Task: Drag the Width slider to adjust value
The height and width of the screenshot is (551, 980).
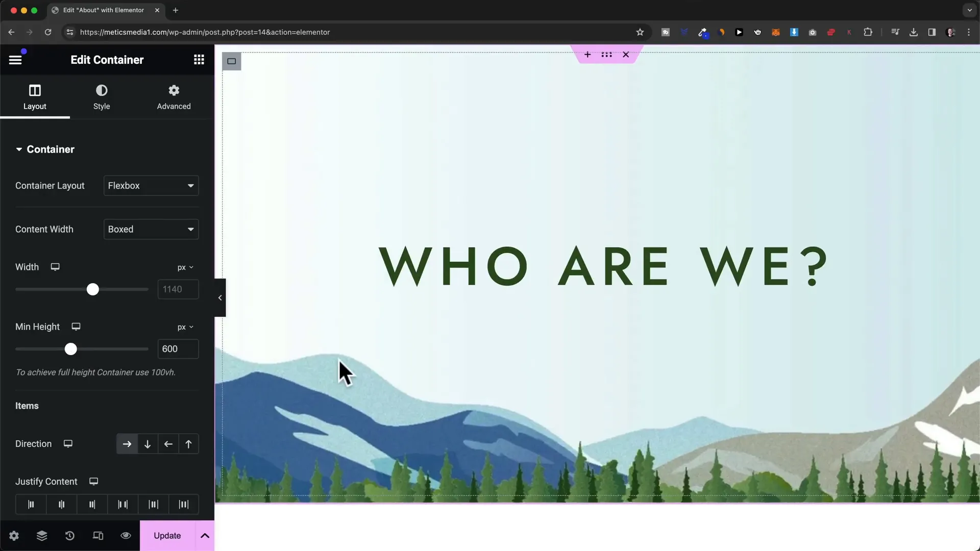Action: tap(93, 289)
